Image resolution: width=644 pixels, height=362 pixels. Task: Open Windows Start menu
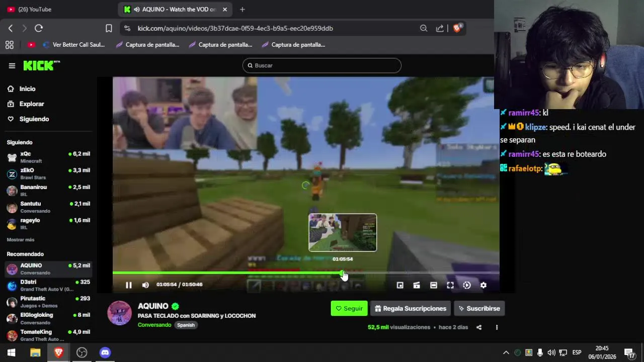click(x=12, y=352)
